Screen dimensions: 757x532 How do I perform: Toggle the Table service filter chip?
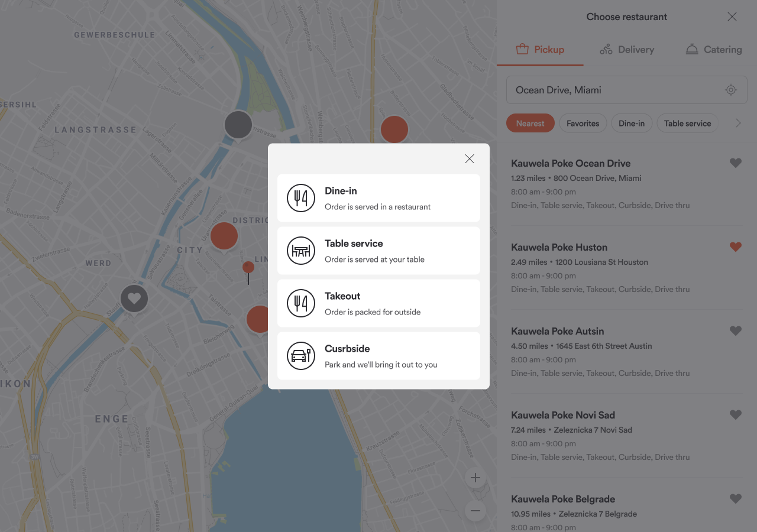click(688, 123)
